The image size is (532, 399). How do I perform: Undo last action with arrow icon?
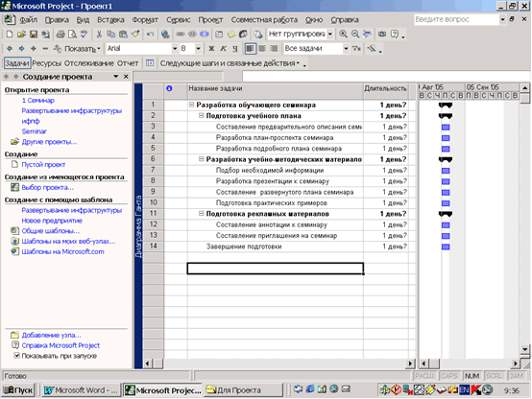coord(150,34)
